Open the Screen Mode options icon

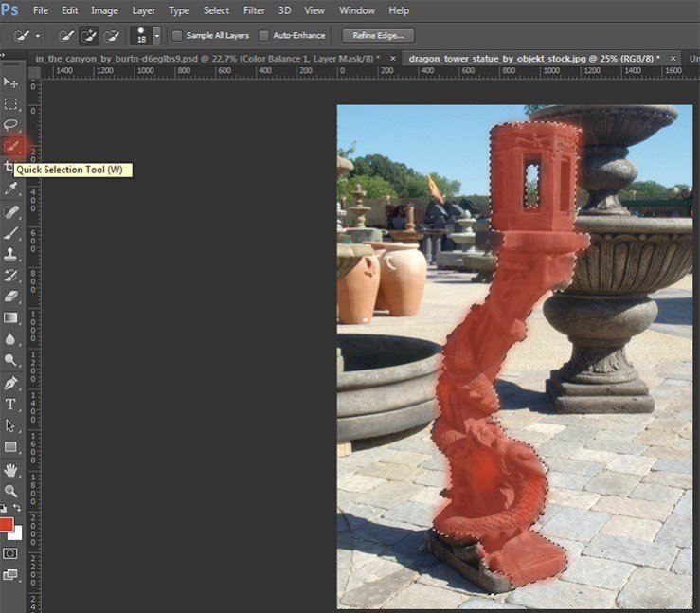click(x=11, y=574)
